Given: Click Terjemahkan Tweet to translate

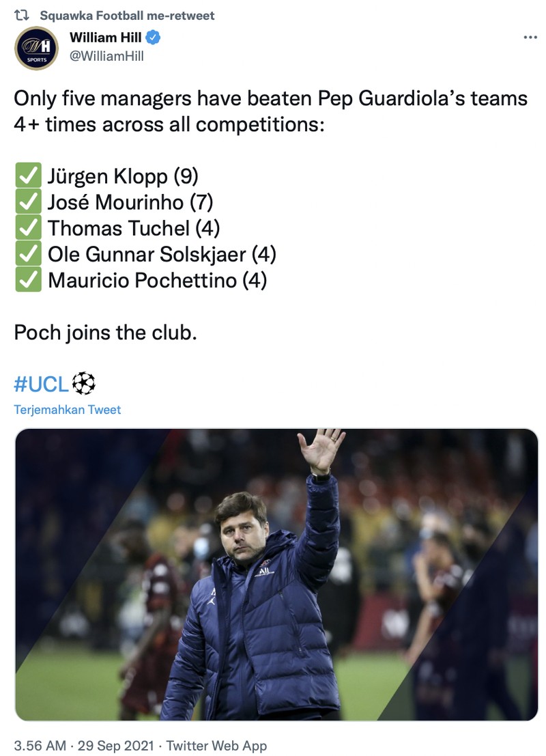Looking at the screenshot, I should [x=65, y=410].
